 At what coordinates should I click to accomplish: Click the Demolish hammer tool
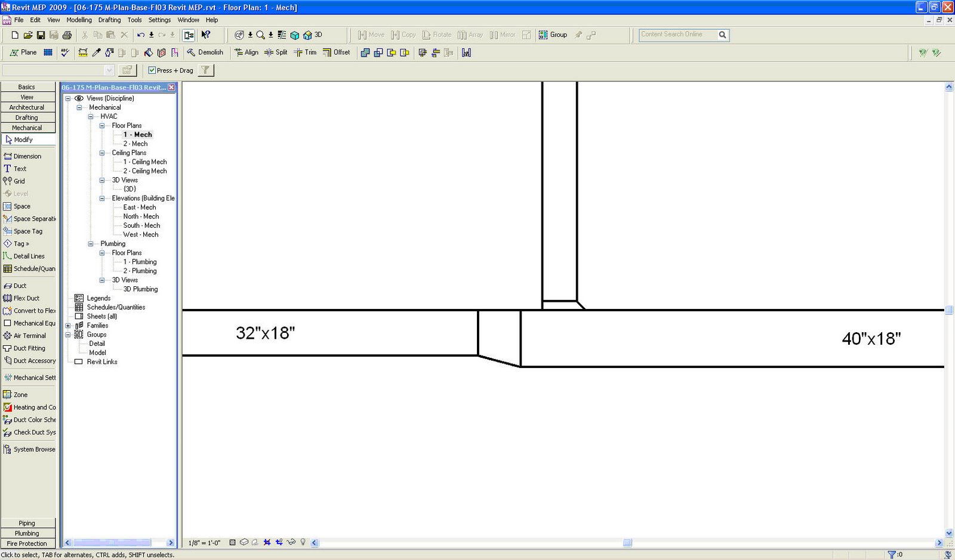coord(205,52)
